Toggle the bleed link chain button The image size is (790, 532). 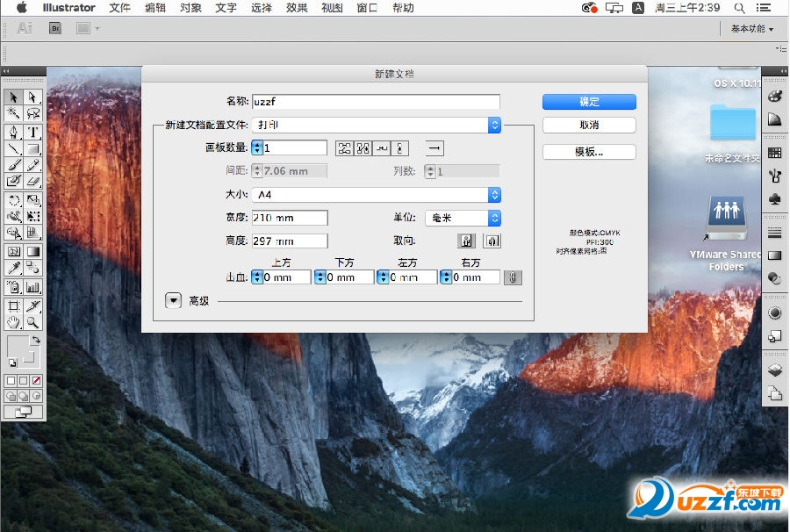[x=514, y=277]
